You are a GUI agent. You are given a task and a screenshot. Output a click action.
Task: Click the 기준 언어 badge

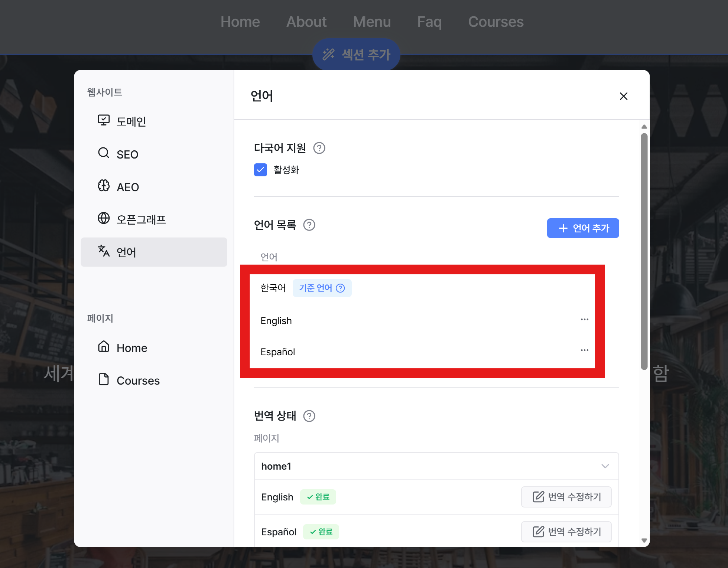tap(322, 288)
